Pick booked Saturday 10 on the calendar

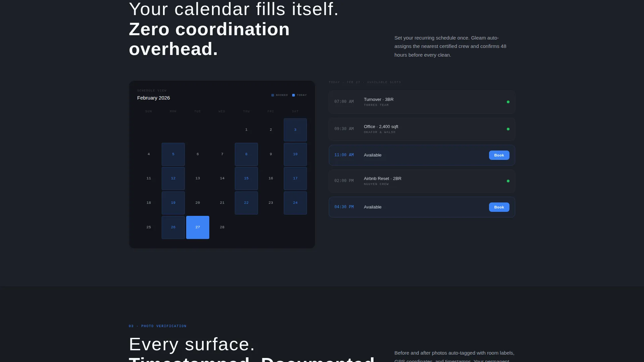pos(295,154)
